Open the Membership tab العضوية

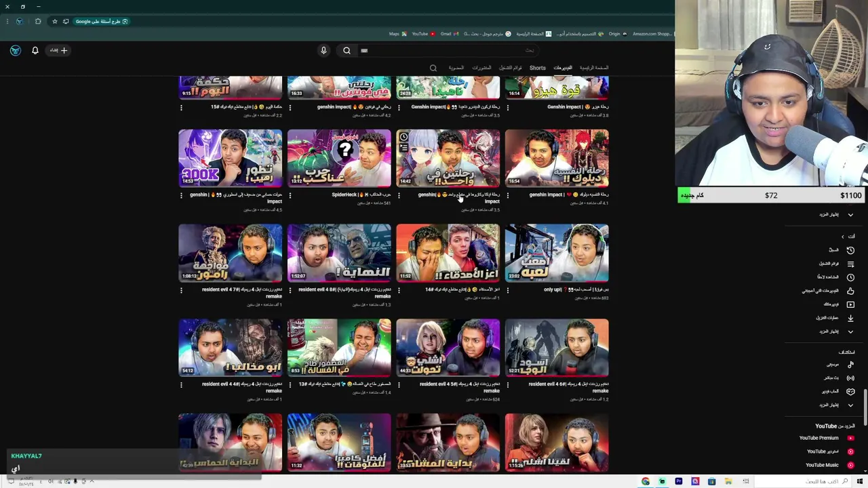coord(456,68)
